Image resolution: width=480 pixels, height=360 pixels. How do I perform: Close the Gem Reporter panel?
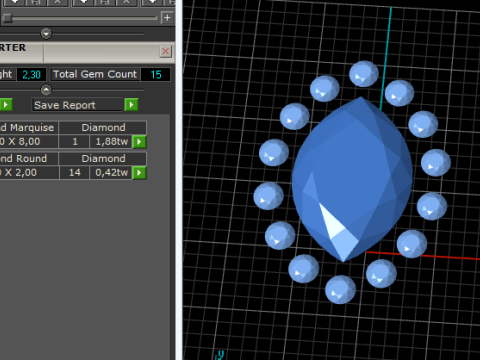pos(165,51)
